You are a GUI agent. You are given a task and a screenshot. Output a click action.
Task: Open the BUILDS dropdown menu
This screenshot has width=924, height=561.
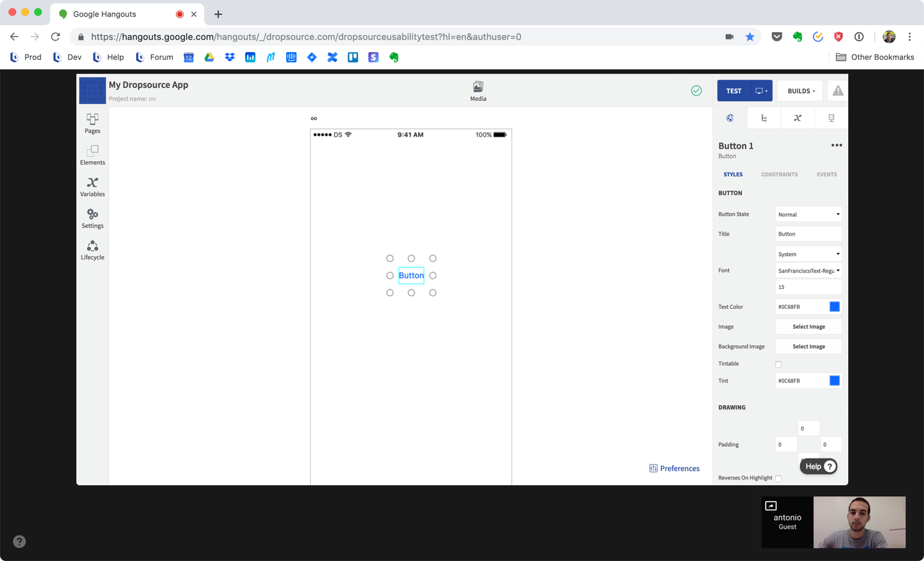click(x=801, y=91)
